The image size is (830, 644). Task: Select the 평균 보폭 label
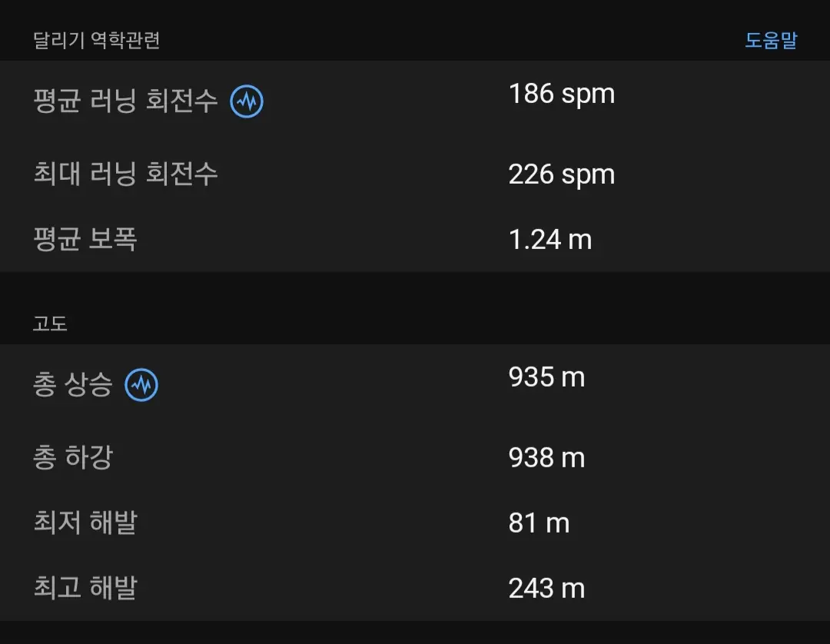85,240
